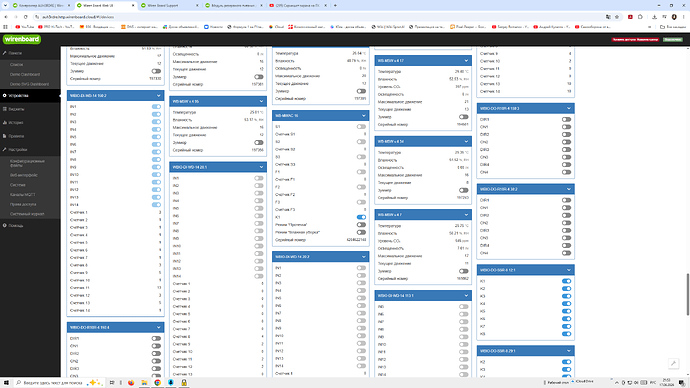The width and height of the screenshot is (690, 388).
Task: Click the green connection status badge
Action: point(673,40)
